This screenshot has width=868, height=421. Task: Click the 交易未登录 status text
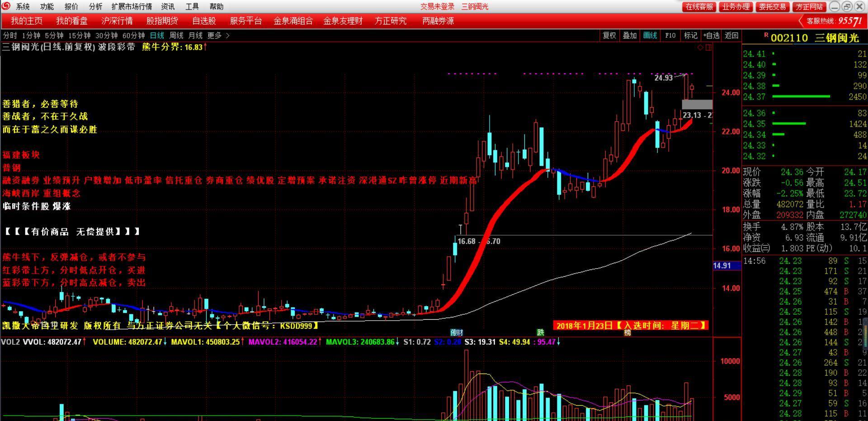click(x=437, y=6)
